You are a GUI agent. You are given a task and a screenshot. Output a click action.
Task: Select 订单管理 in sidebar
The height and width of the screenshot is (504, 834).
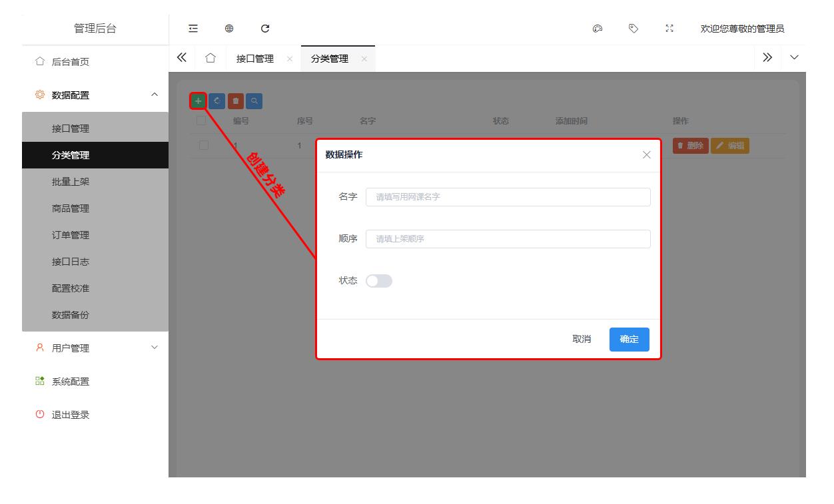pos(95,235)
